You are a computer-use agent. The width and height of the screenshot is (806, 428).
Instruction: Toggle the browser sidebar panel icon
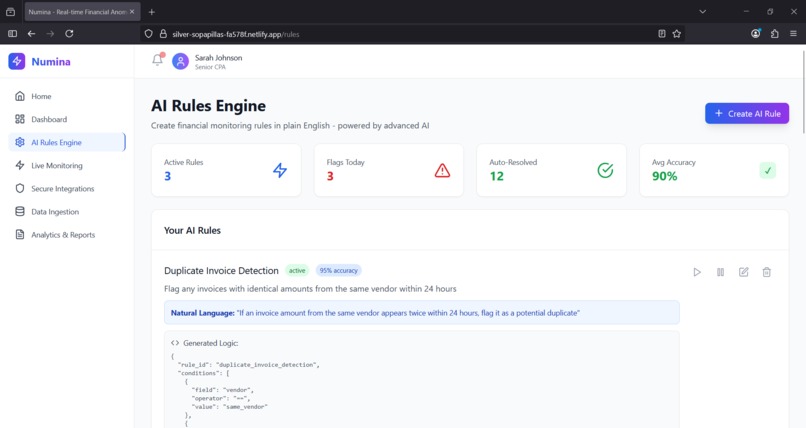click(x=12, y=34)
